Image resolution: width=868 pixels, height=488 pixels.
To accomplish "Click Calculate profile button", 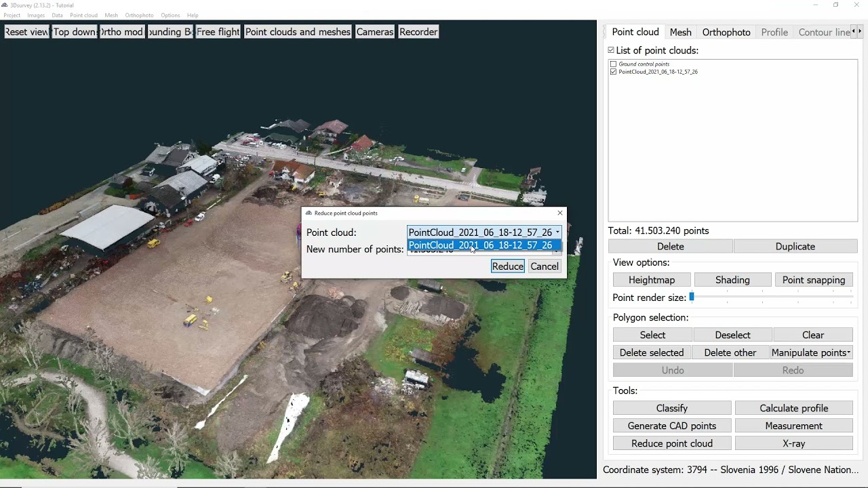I will (794, 408).
